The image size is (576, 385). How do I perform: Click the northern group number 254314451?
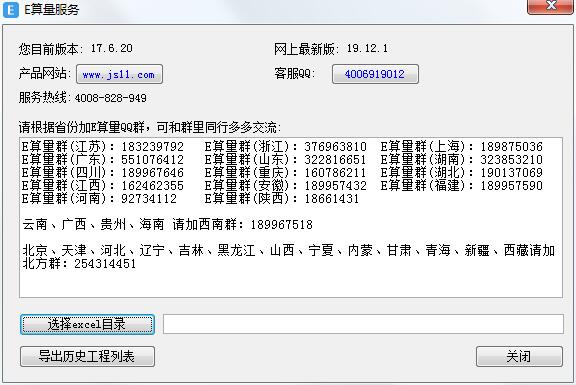pos(105,263)
